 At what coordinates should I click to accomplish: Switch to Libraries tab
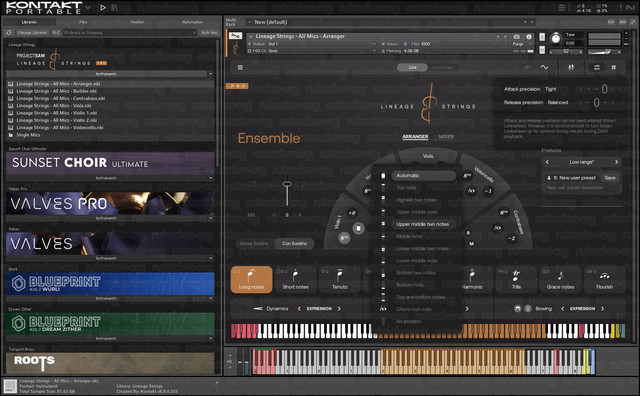pyautogui.click(x=29, y=22)
